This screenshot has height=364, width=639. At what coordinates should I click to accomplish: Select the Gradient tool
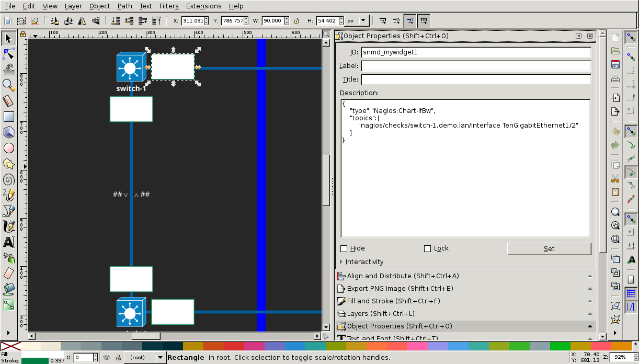click(8, 304)
